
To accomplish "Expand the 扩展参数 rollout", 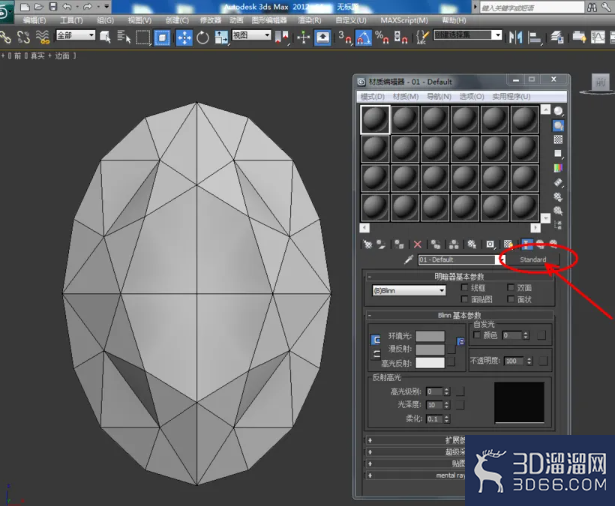I will [x=416, y=440].
